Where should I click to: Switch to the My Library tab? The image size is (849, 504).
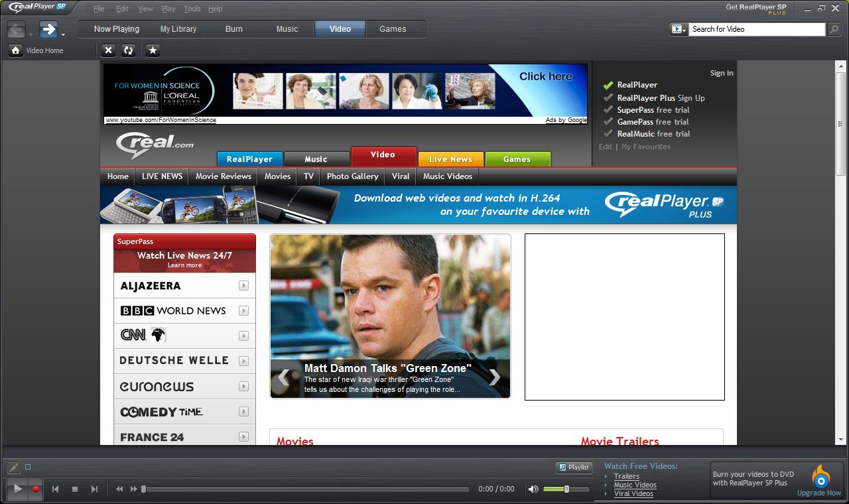[x=178, y=29]
